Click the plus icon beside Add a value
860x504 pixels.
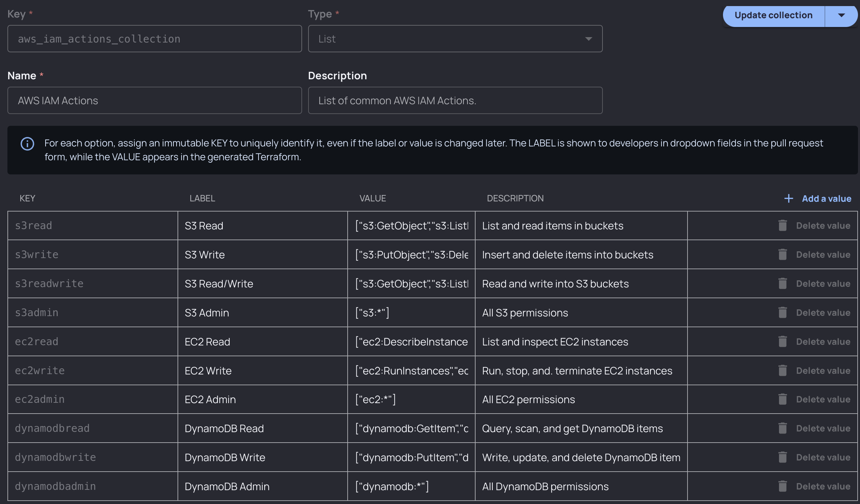coord(788,198)
